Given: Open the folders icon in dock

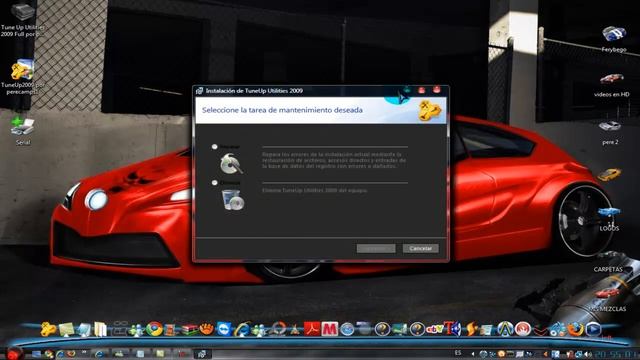Looking at the screenshot, I should tap(100, 329).
